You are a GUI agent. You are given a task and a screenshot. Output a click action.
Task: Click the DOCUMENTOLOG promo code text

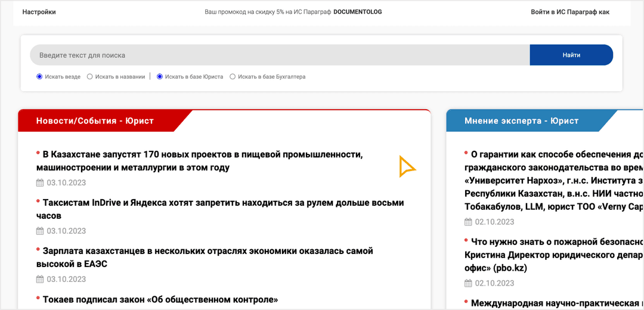click(357, 12)
